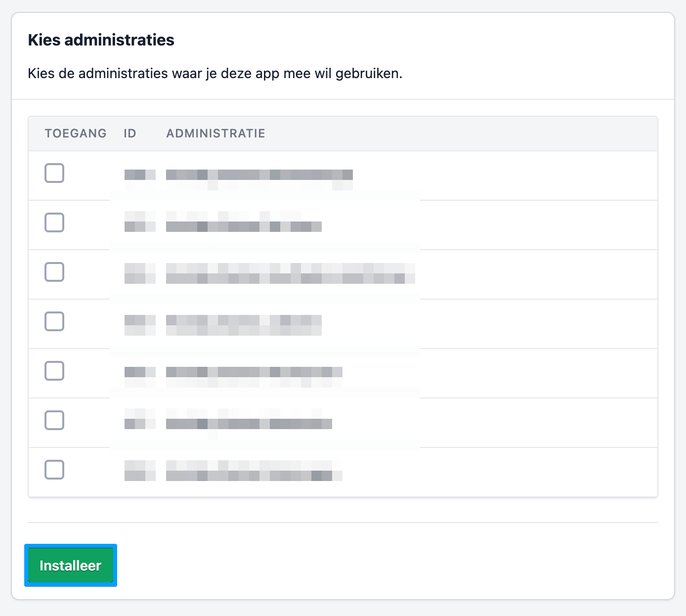Select the blurred ID in the second row
Image resolution: width=686 pixels, height=616 pixels.
point(140,226)
